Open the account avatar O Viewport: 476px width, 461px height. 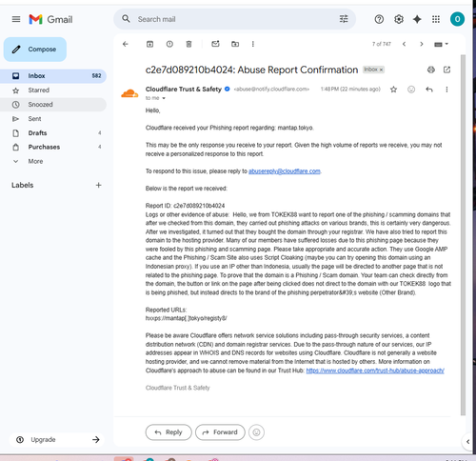pyautogui.click(x=457, y=19)
